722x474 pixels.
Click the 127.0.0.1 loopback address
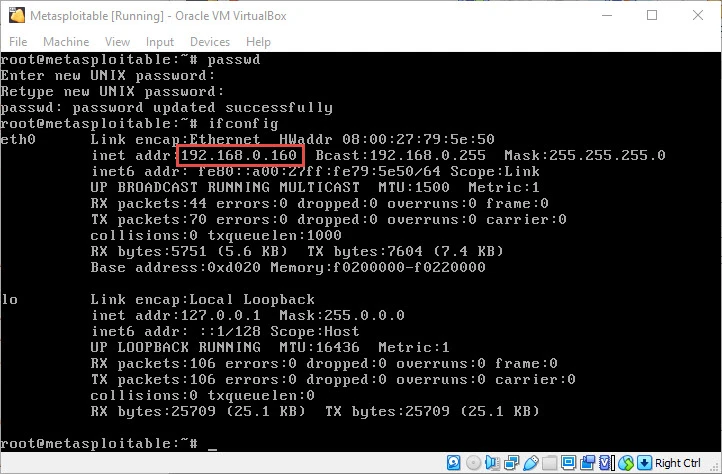(221, 316)
